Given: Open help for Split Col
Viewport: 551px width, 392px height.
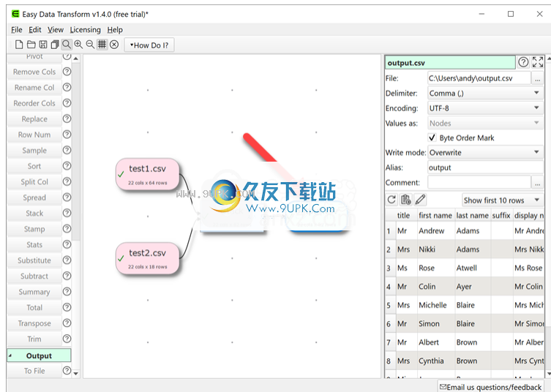Looking at the screenshot, I should (67, 181).
